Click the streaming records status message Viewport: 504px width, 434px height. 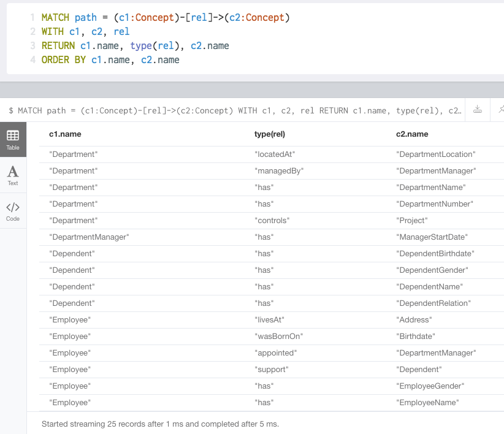pyautogui.click(x=160, y=424)
